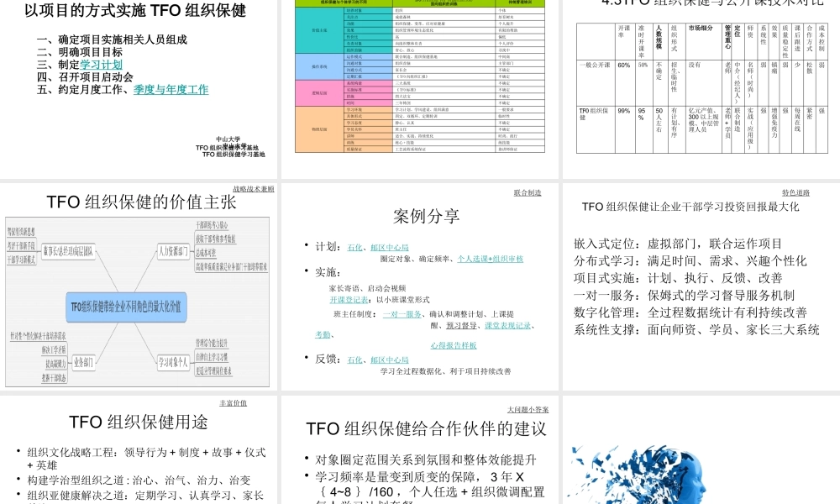The height and width of the screenshot is (504, 840).
Task: Click the 董事长总经理高层团队 mind map node
Action: (x=68, y=252)
